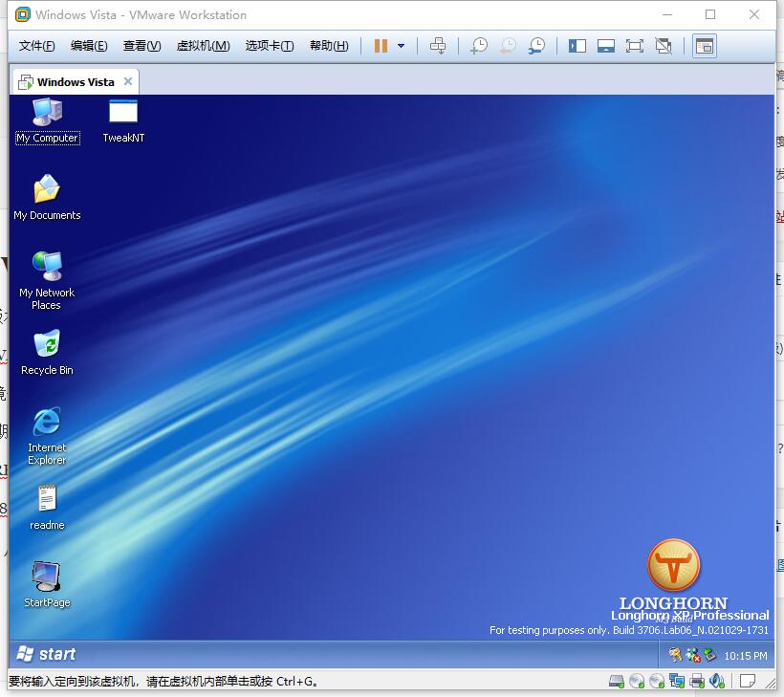Expand the power options arrow beside Pause
This screenshot has width=784, height=697.
[401, 46]
